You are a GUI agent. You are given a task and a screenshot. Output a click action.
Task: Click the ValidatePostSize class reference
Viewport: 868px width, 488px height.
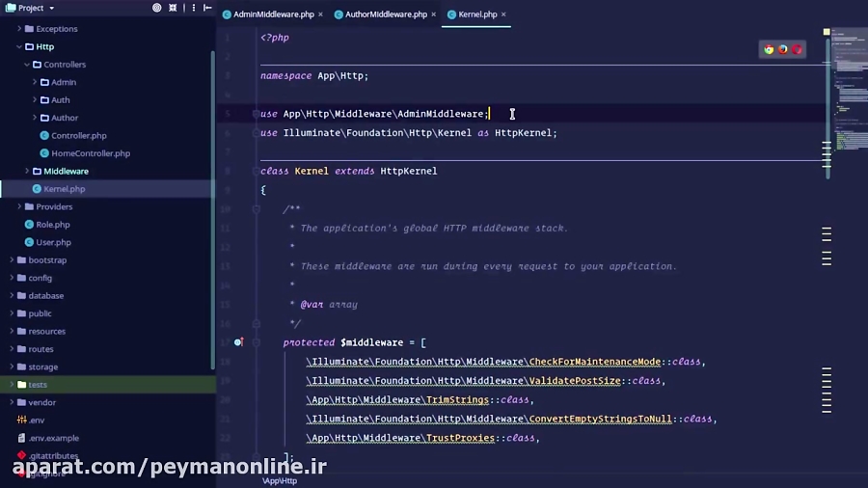(575, 381)
